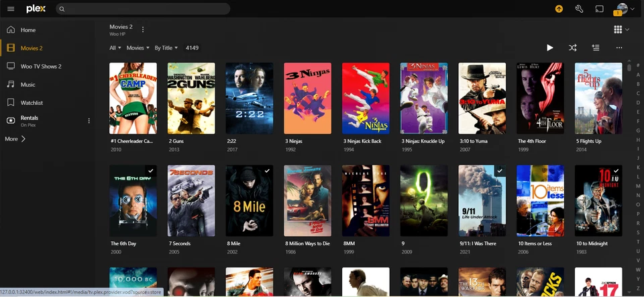The image size is (644, 297).
Task: Open #1 Cheerleader Camp poster
Action: tap(133, 98)
